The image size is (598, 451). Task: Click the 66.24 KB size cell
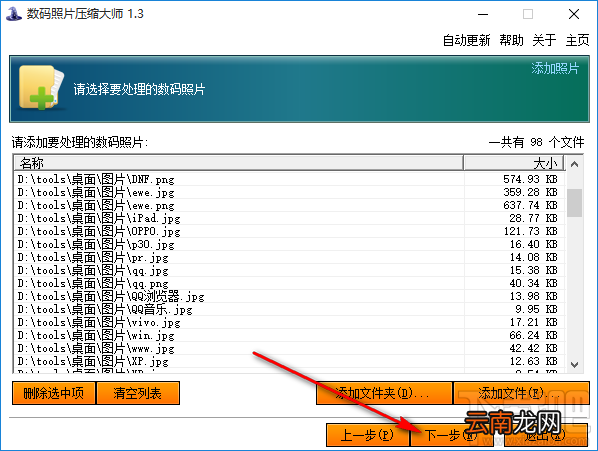pyautogui.click(x=533, y=335)
